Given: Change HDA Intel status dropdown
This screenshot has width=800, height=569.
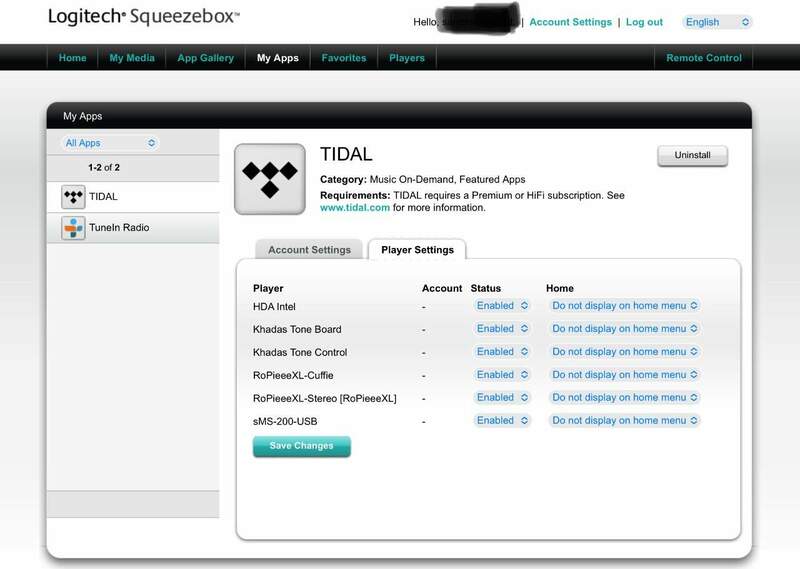Looking at the screenshot, I should 501,306.
